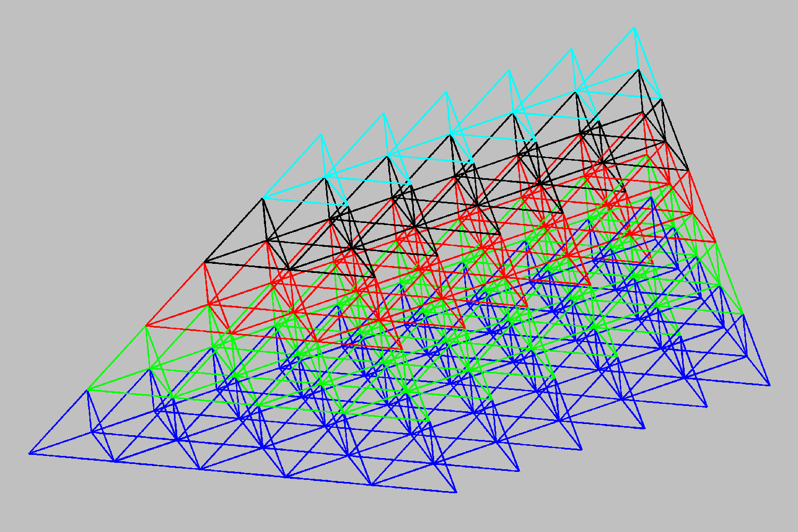Screen dimensions: 798x532
Task: Click the far-right corner of the black layer
Action: coord(688,171)
